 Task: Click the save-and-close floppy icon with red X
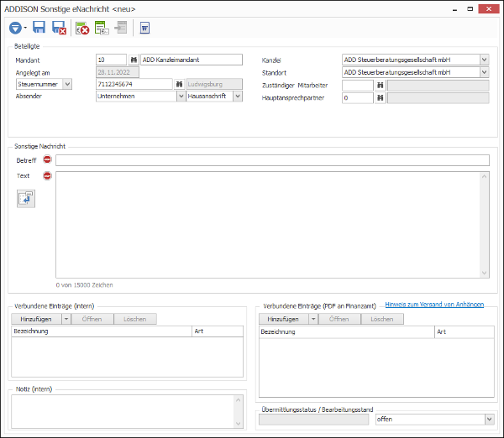click(x=59, y=28)
